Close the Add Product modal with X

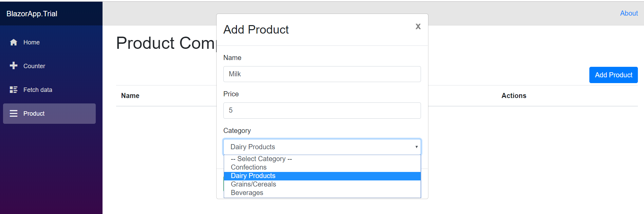tap(418, 26)
